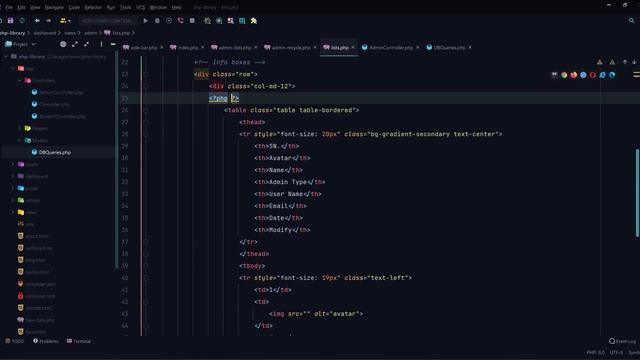Expand the views folder arrow in tree
640x360 pixels.
(13, 212)
